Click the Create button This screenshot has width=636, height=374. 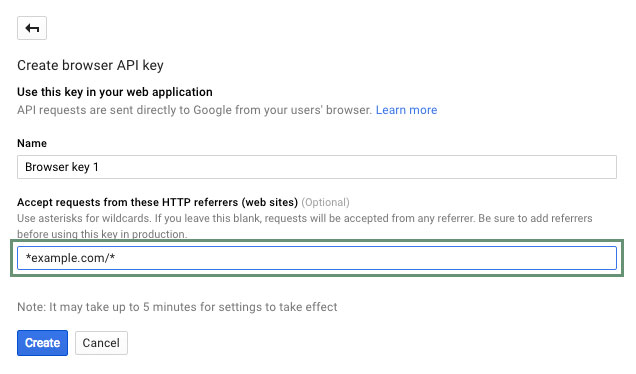coord(42,343)
